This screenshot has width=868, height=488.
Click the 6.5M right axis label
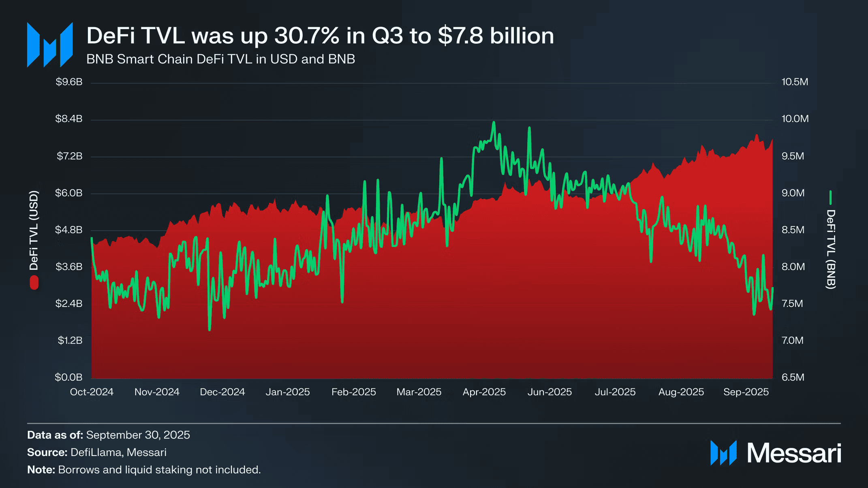pos(793,377)
